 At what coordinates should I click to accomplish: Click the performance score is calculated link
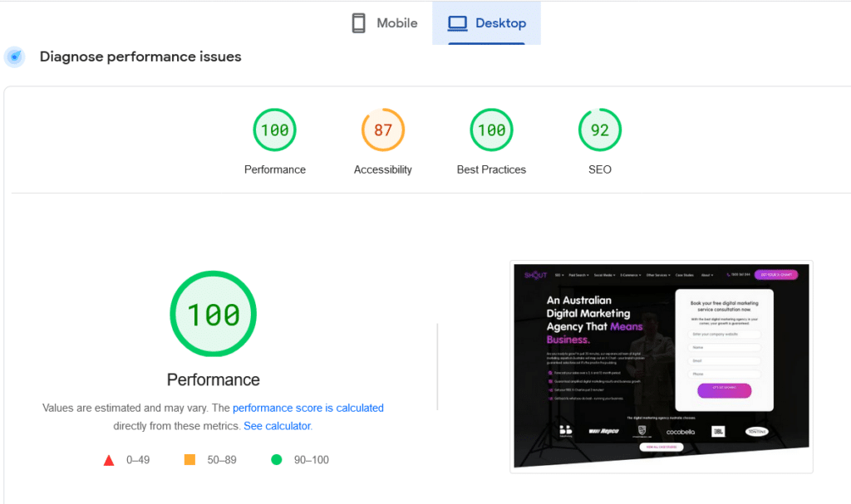pos(308,408)
